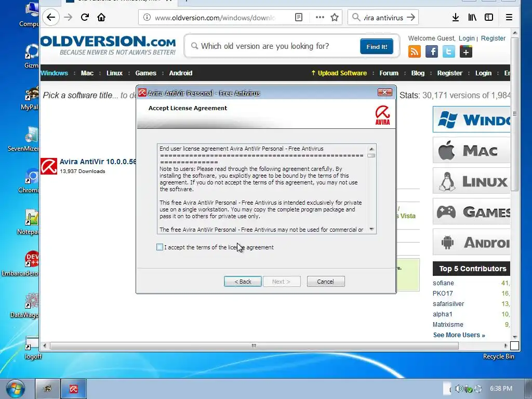Click OldVersion.com logo

pos(108,46)
